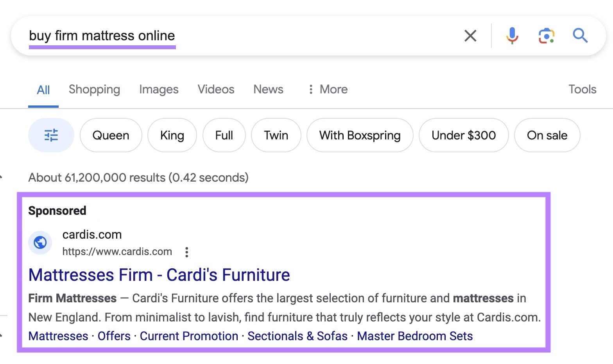This screenshot has width=613, height=364.
Task: Apply the With Boxspring filter chip
Action: tap(360, 135)
